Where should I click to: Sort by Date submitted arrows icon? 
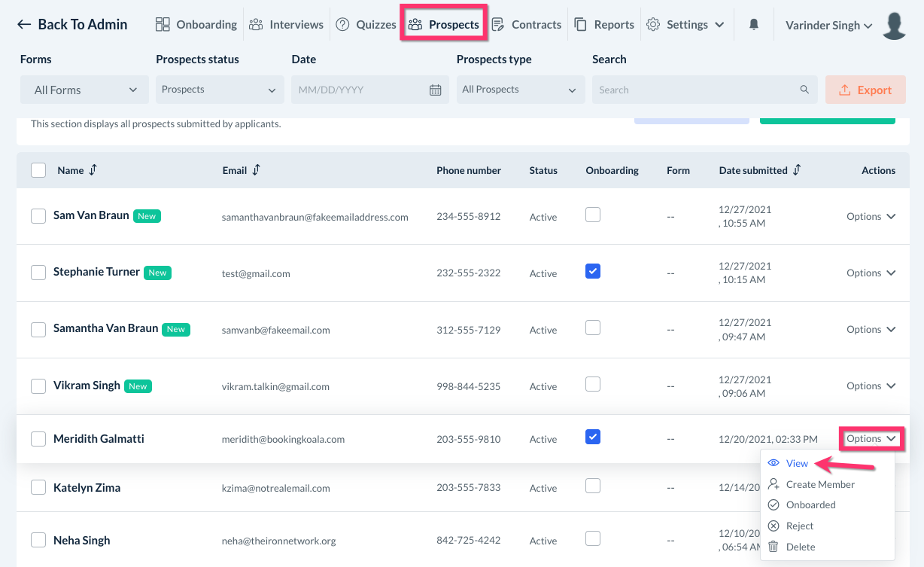[x=797, y=170]
